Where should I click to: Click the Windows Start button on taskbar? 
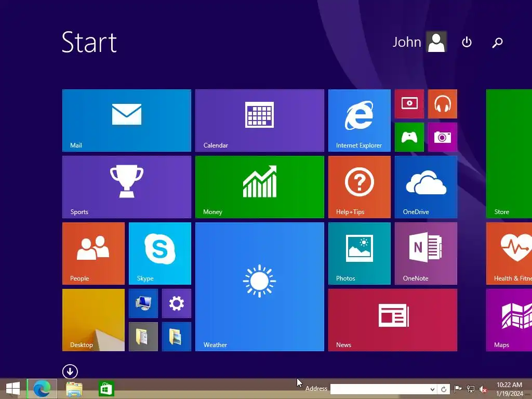click(13, 389)
